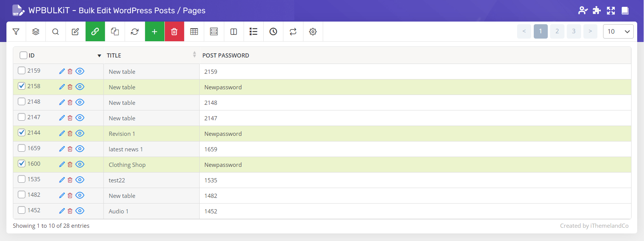This screenshot has width=644, height=241.
Task: Open the settings gear in toolbar
Action: (x=313, y=32)
